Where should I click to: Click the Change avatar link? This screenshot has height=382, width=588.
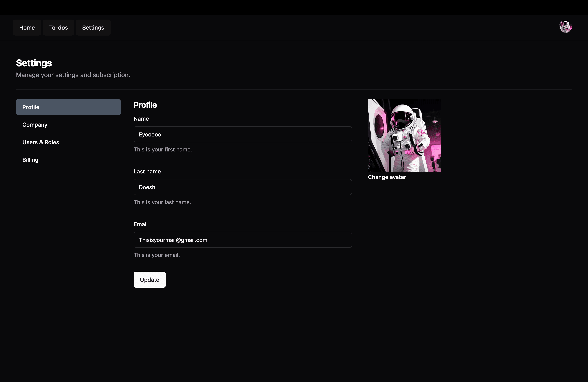[387, 177]
